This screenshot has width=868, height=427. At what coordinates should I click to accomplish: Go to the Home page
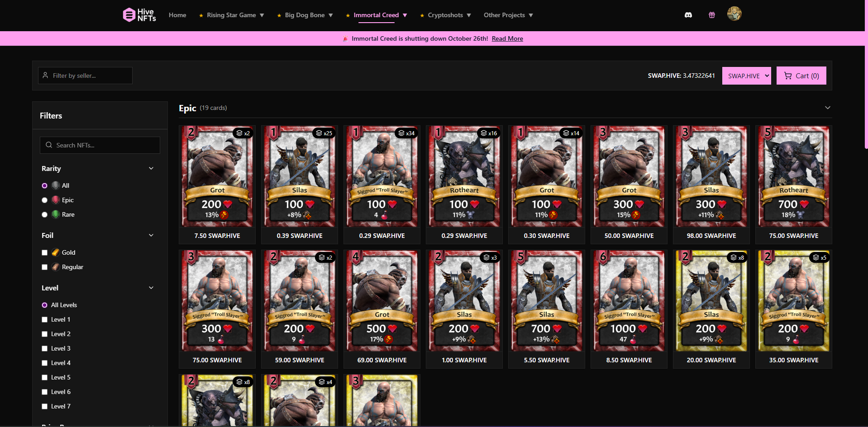pyautogui.click(x=177, y=15)
